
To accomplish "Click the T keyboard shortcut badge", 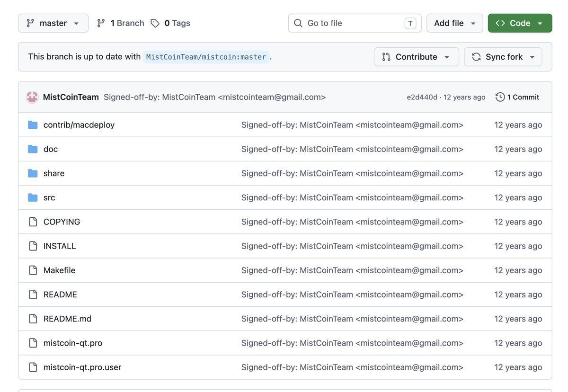I will coord(410,23).
